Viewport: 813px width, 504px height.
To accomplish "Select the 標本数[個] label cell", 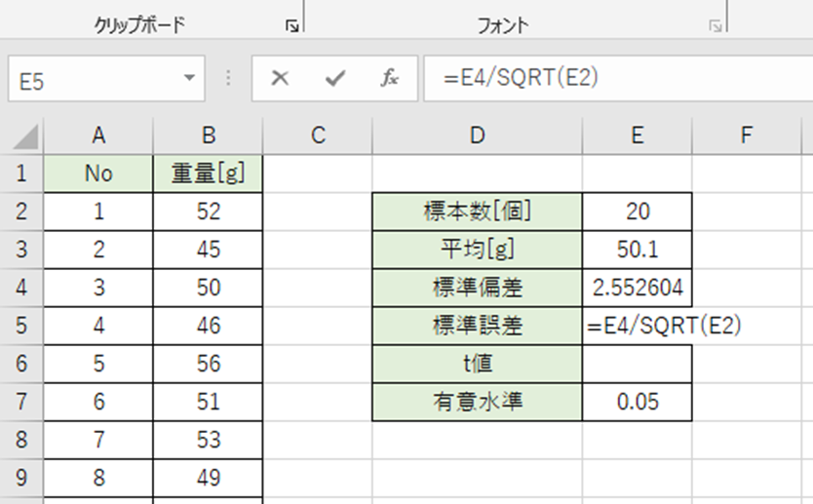I will pos(477,212).
